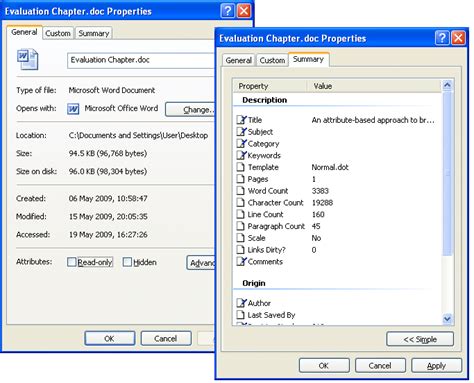Click the Microsoft Office Word 'Opens with' icon
This screenshot has height=383, width=474.
click(x=73, y=109)
